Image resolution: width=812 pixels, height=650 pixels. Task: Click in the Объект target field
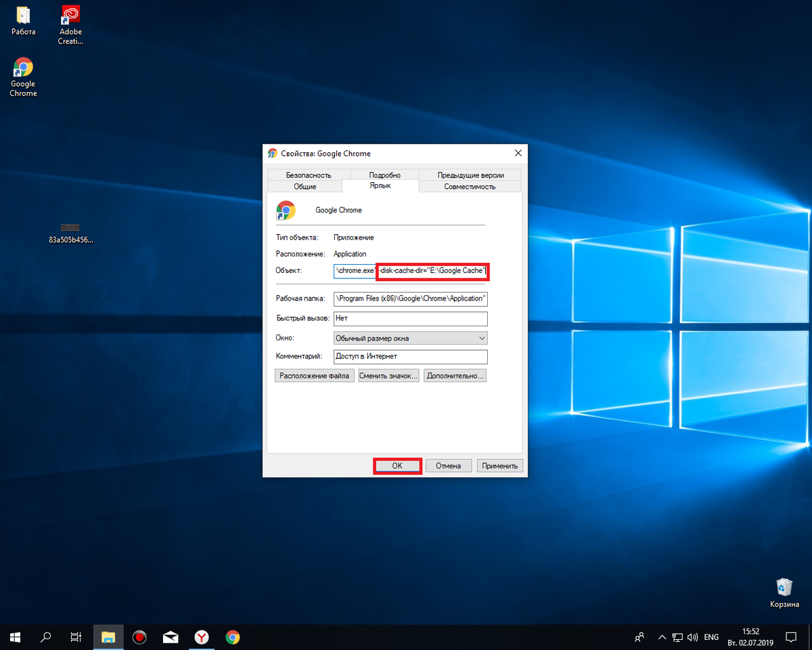[x=411, y=271]
